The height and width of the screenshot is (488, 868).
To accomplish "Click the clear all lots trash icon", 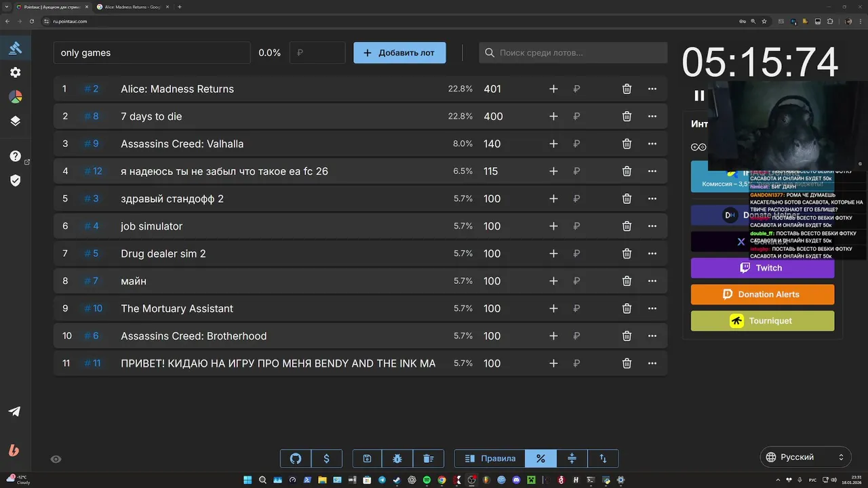I will tap(429, 458).
